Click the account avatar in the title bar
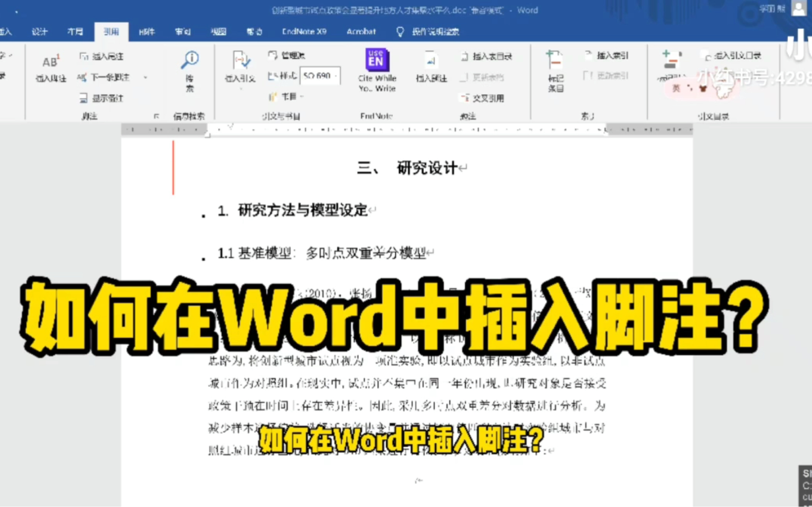This screenshot has width=812, height=507. (798, 9)
